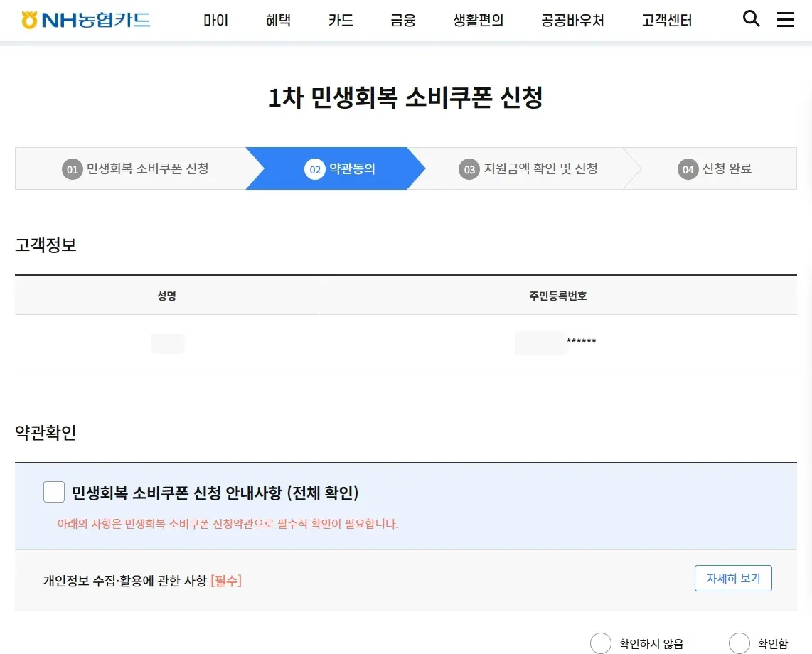The image size is (812, 654).
Task: Open the 금융 menu
Action: point(403,21)
